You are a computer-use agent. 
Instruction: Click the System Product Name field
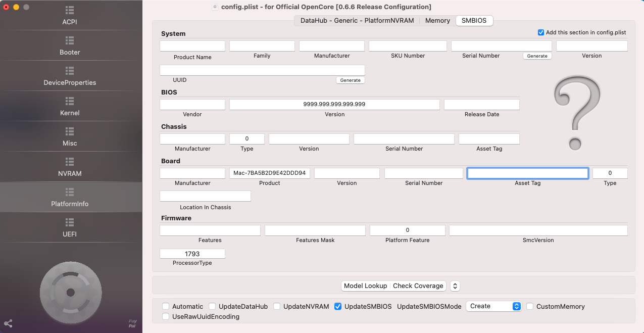pos(192,46)
